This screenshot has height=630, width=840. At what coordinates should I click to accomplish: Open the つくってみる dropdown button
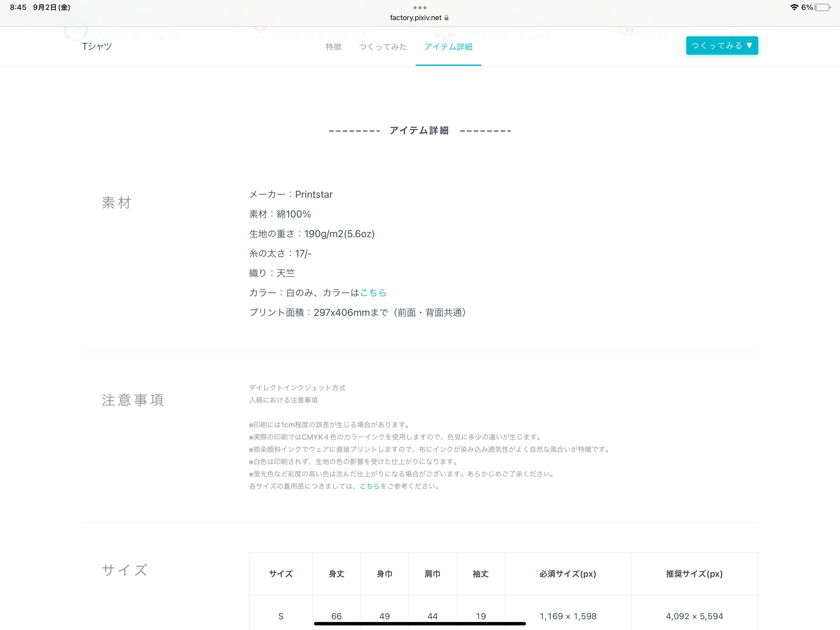click(722, 46)
